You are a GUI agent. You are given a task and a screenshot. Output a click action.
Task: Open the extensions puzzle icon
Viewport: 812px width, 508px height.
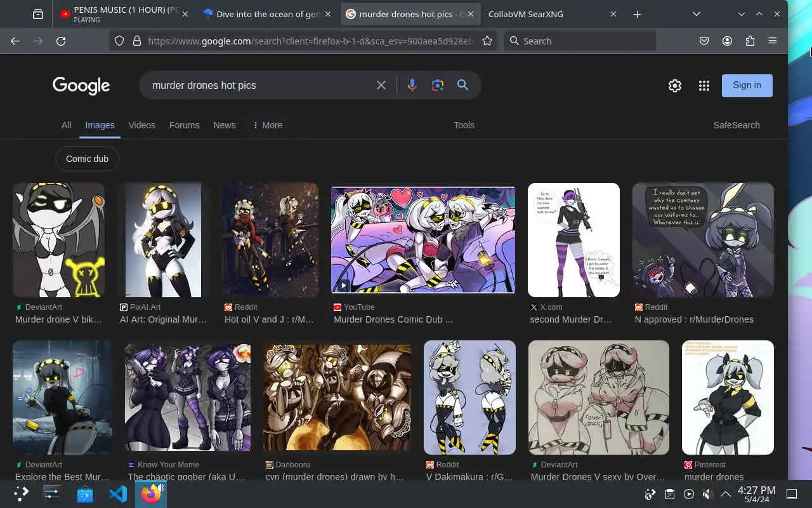tap(750, 41)
